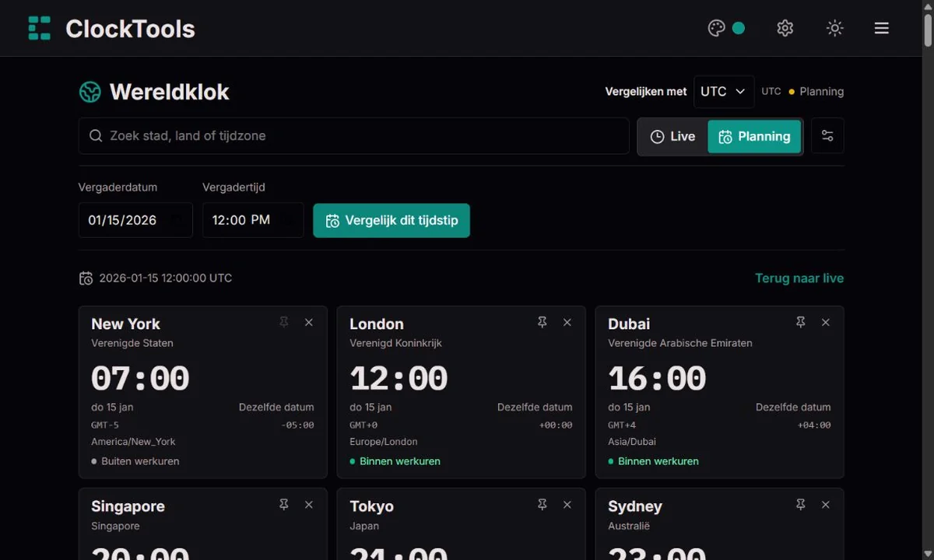Switch to Live mode
This screenshot has height=560, width=934.
pos(673,136)
